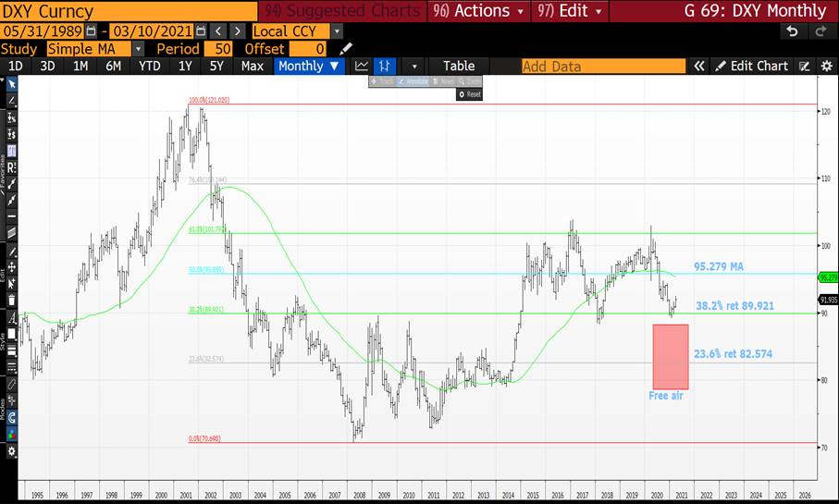Select the pencil freehand tool
Viewport: 839px width, 504px height.
pyautogui.click(x=11, y=252)
